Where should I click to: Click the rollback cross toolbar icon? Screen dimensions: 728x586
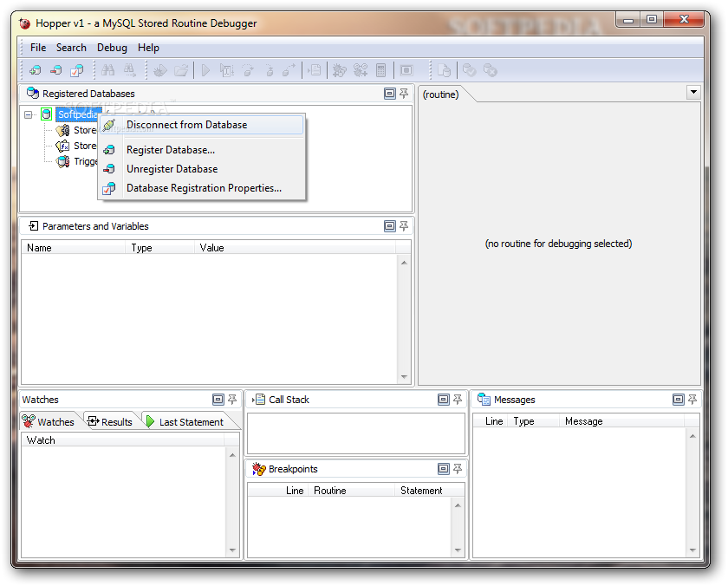tap(491, 70)
